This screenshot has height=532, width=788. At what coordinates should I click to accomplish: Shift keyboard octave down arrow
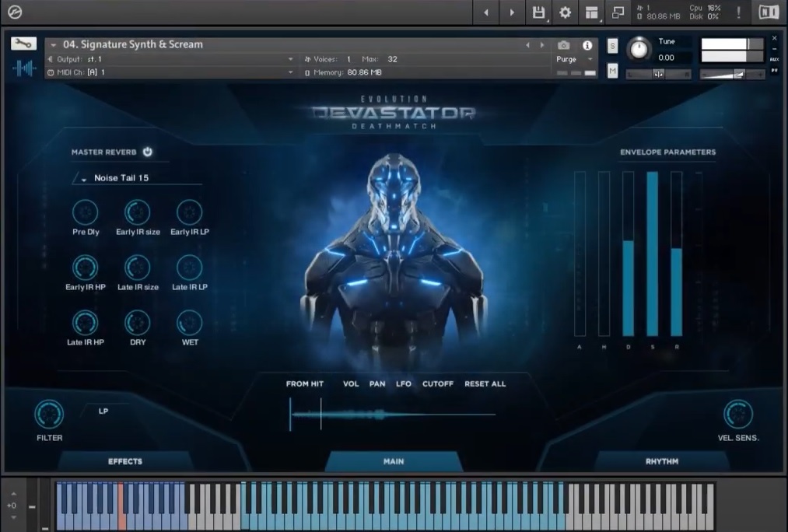point(13,517)
